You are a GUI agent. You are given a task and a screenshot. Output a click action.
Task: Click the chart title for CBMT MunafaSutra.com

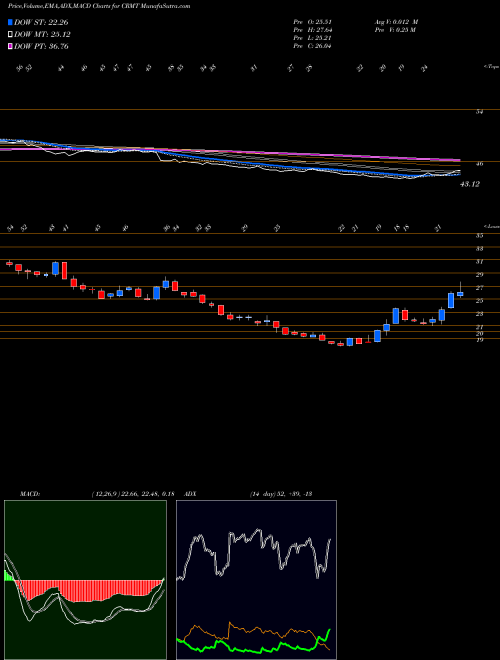[x=99, y=6]
